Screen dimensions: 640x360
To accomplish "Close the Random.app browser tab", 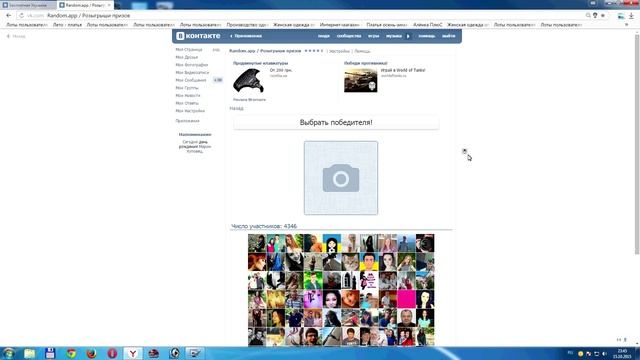I will pyautogui.click(x=109, y=5).
